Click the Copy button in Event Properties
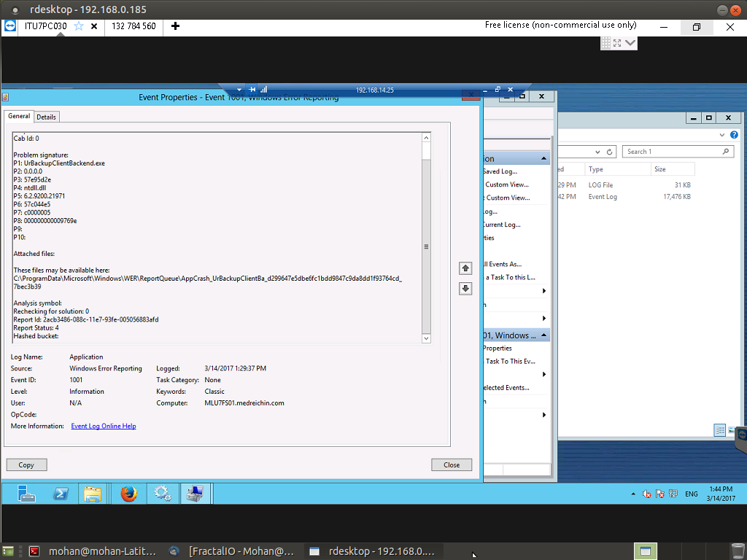 click(x=26, y=464)
